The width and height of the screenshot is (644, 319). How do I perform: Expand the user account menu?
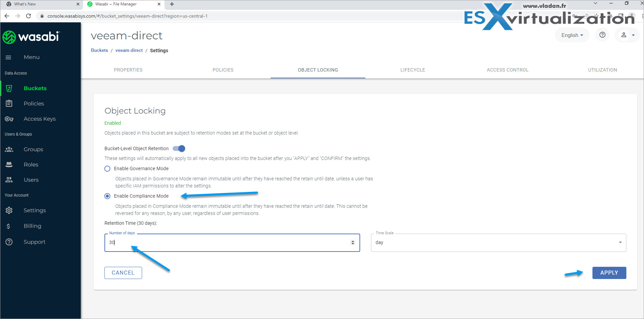click(x=627, y=35)
